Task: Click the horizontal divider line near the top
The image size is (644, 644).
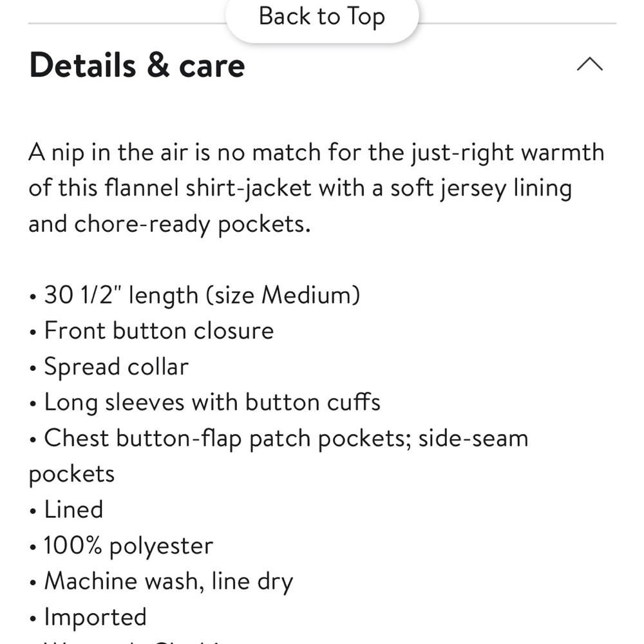Action: pos(322,24)
